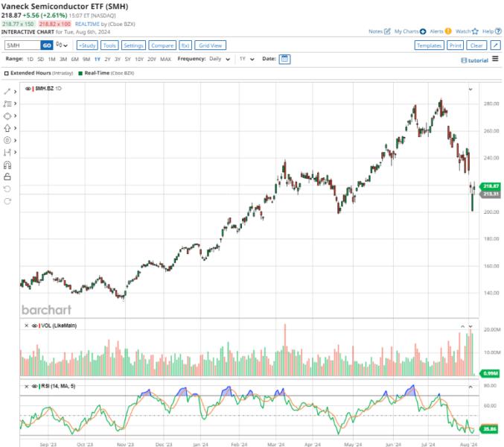Image resolution: width=504 pixels, height=447 pixels.
Task: Click the pencil edit button beside Clear
Action: 495,45
